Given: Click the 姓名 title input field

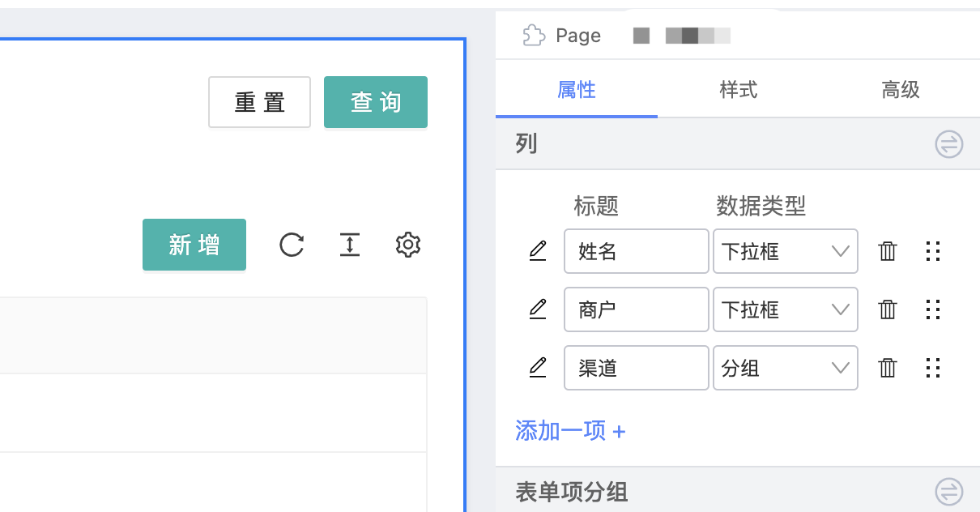Looking at the screenshot, I should pos(637,251).
